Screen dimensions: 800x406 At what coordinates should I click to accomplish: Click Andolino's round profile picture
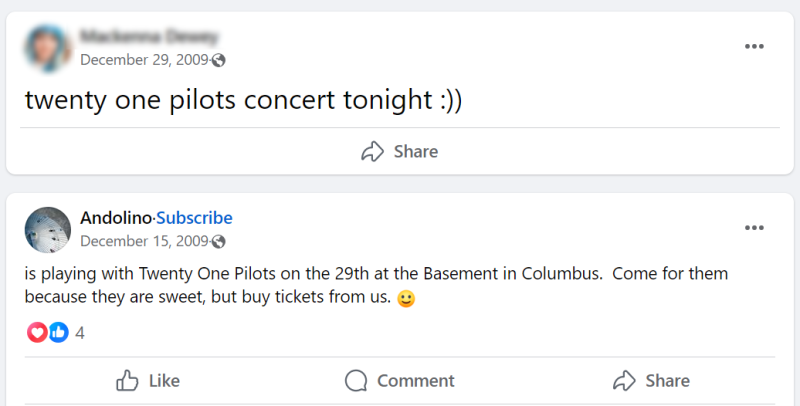(x=48, y=230)
